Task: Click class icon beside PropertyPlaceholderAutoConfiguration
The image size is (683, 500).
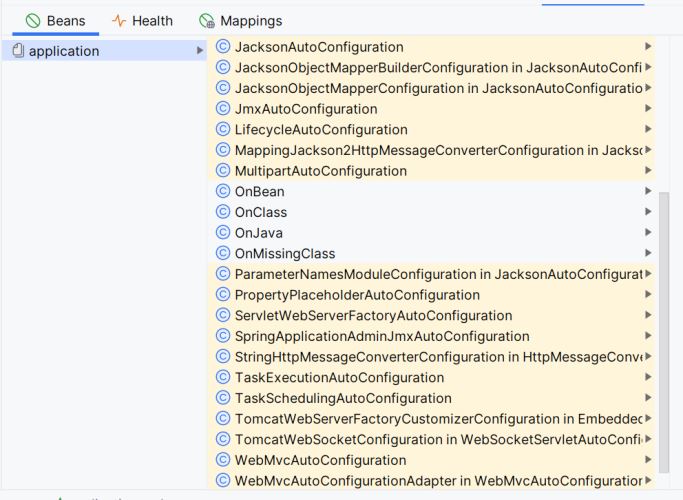Action: click(223, 294)
